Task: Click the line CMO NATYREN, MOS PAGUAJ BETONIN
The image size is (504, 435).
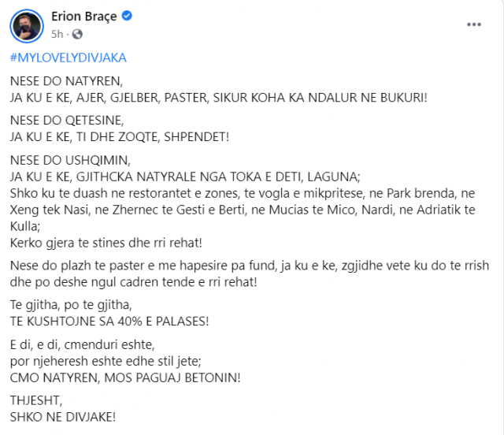Action: (x=125, y=377)
